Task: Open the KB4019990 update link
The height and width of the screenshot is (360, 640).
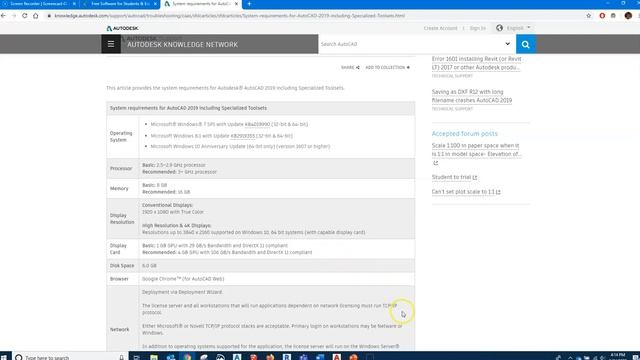Action: pyautogui.click(x=257, y=124)
